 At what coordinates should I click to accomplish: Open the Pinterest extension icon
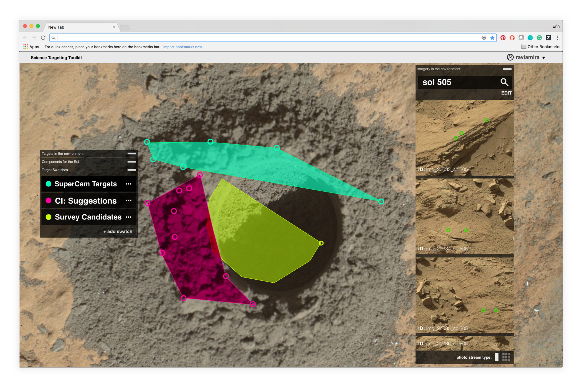(x=503, y=38)
